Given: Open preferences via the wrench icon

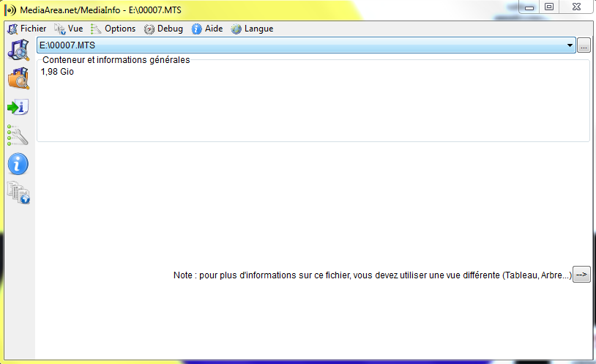Looking at the screenshot, I should coord(18,135).
